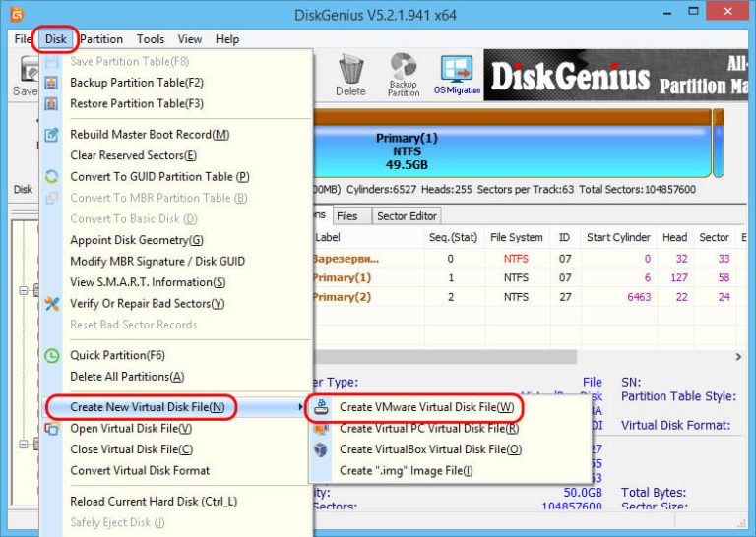Click the Verify Or Repair Bad Sectors icon
The height and width of the screenshot is (537, 756).
coord(52,304)
